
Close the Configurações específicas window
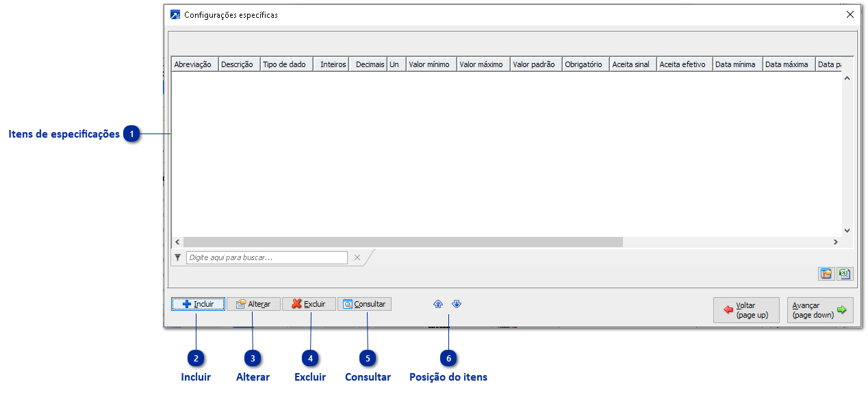click(850, 14)
